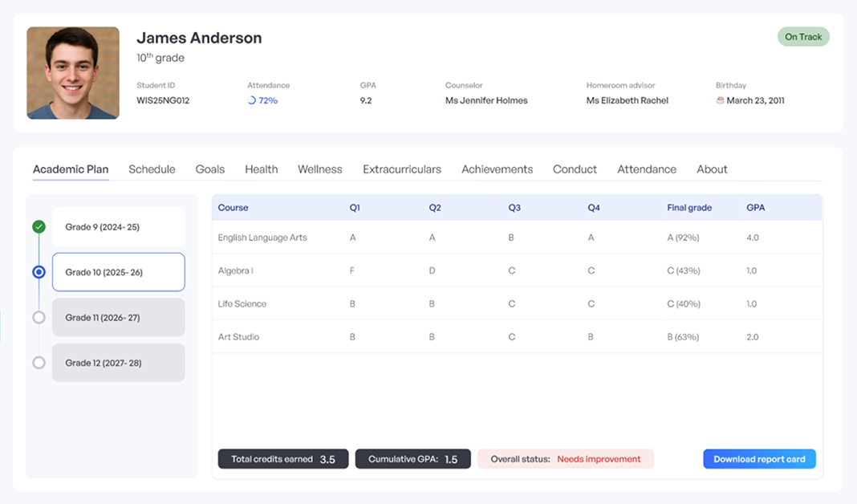Select the English Language Arts course row
Screen dimensions: 857x504
tap(262, 238)
